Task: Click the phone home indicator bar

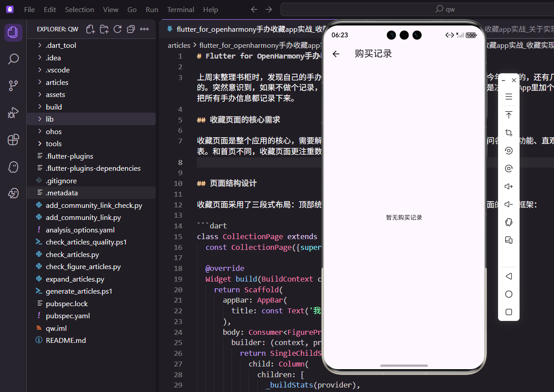Action: [404, 366]
